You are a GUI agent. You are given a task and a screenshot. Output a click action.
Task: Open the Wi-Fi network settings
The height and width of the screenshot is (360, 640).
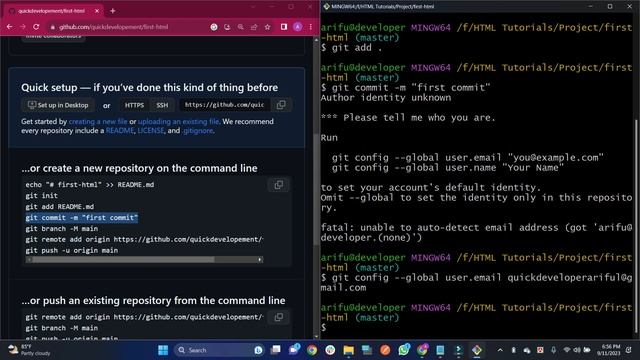point(567,350)
